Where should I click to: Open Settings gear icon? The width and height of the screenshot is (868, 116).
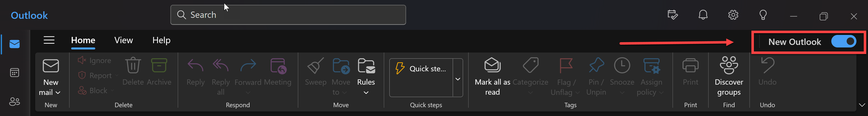coord(733,15)
